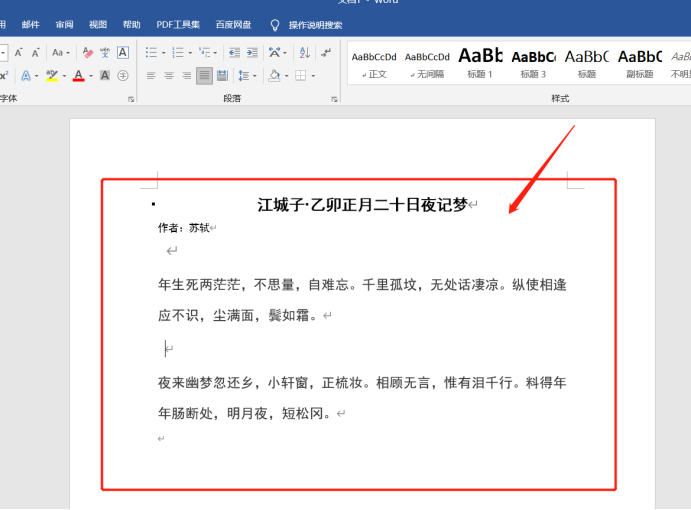The width and height of the screenshot is (691, 510).
Task: Toggle the show/hide paragraph marks button
Action: tap(327, 53)
